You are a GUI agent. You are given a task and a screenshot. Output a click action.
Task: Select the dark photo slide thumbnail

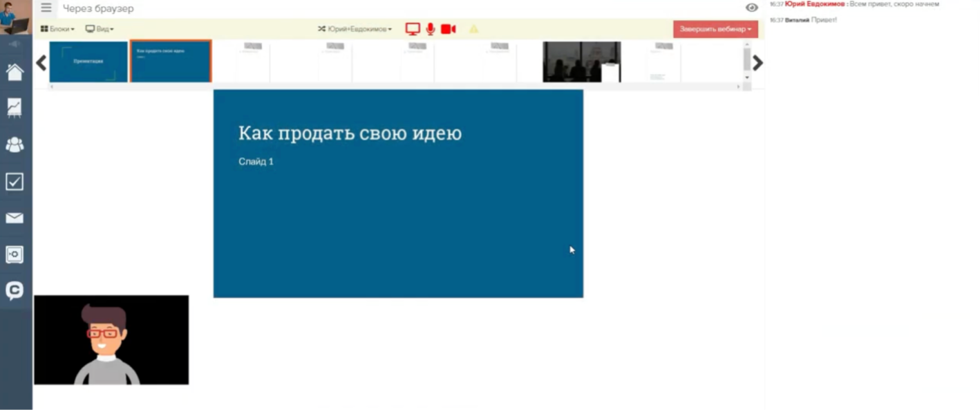(x=582, y=62)
